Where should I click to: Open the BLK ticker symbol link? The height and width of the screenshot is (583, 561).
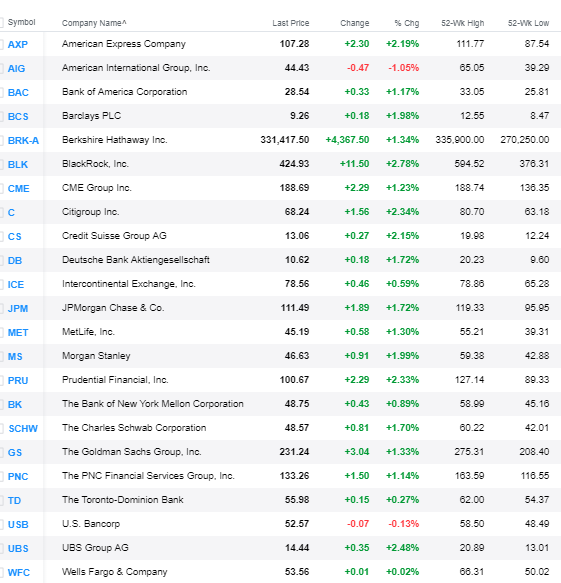18,165
